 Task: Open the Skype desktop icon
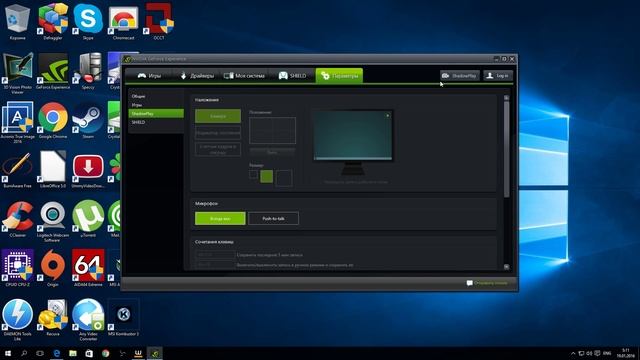(x=88, y=21)
